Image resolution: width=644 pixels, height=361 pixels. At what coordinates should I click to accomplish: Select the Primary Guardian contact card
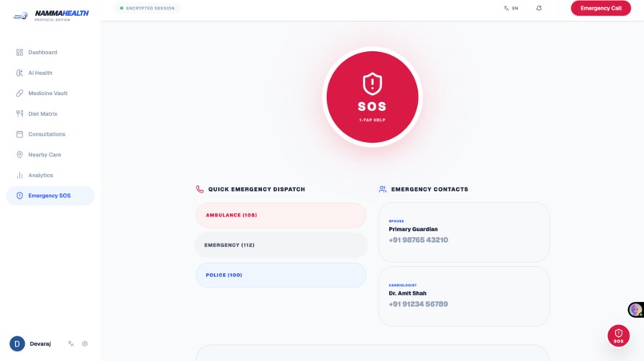tap(463, 232)
